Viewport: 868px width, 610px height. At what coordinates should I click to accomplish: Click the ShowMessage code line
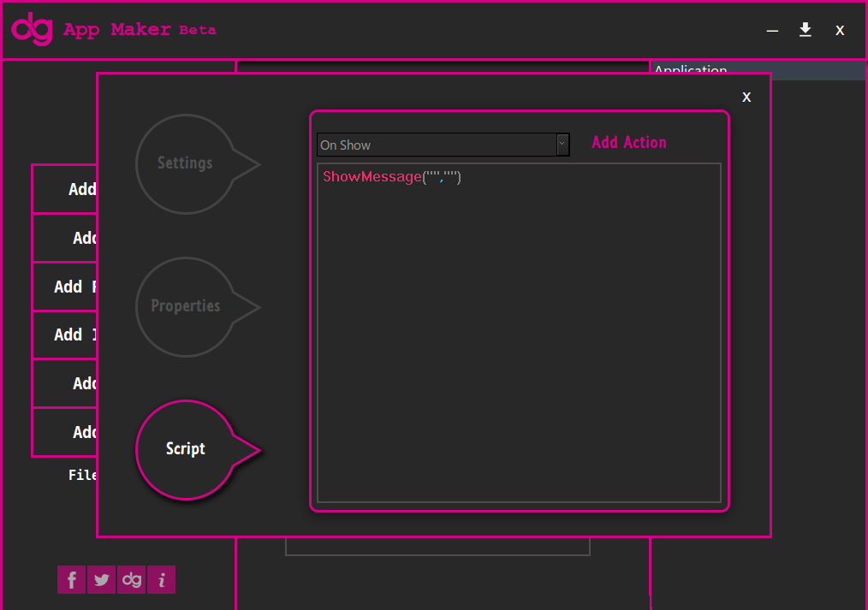click(x=392, y=177)
